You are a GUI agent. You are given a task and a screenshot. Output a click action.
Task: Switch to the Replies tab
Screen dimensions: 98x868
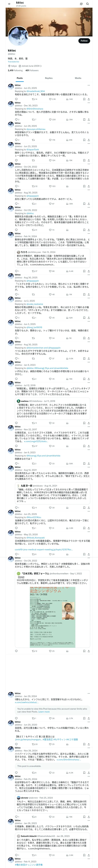[49, 78]
